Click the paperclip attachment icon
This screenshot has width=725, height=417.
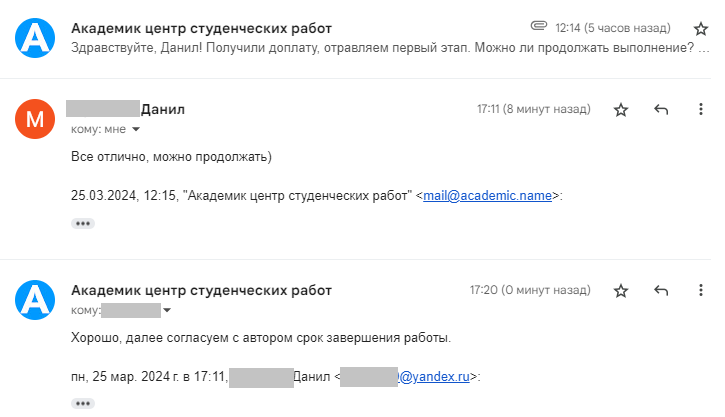pyautogui.click(x=539, y=26)
